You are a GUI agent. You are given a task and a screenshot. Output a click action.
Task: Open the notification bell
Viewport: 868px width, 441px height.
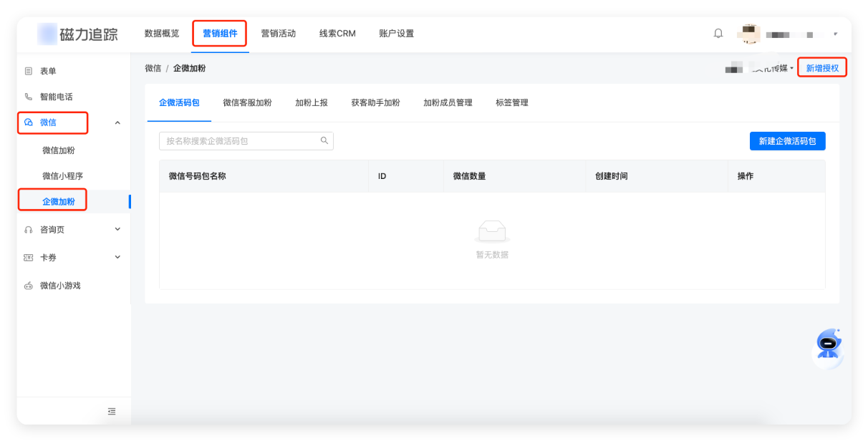pos(718,33)
